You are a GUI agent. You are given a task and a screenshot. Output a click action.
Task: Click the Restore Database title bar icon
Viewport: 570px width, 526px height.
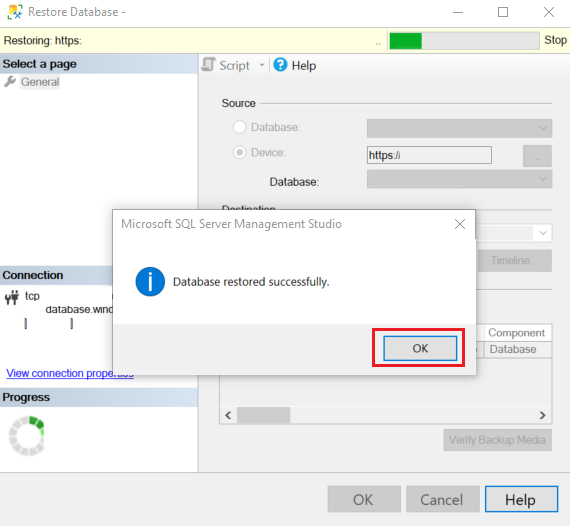tap(15, 12)
